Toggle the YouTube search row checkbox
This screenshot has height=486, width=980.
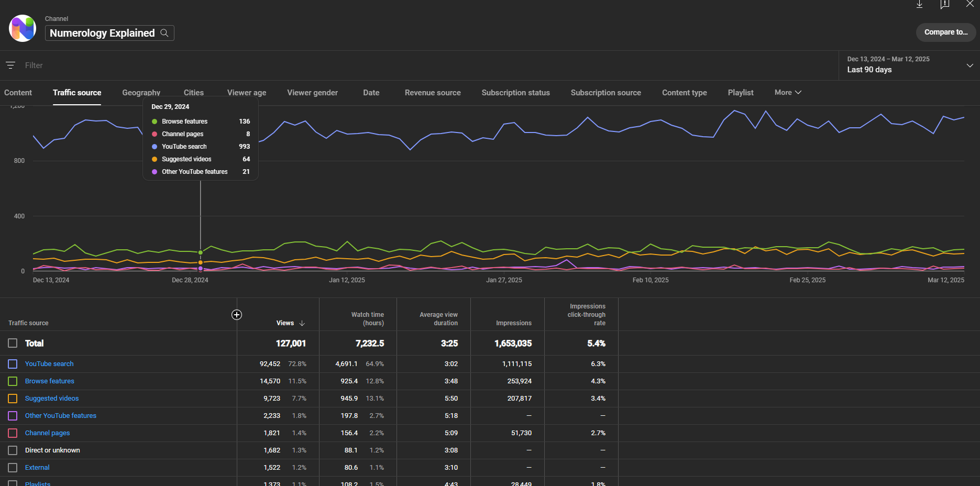13,364
